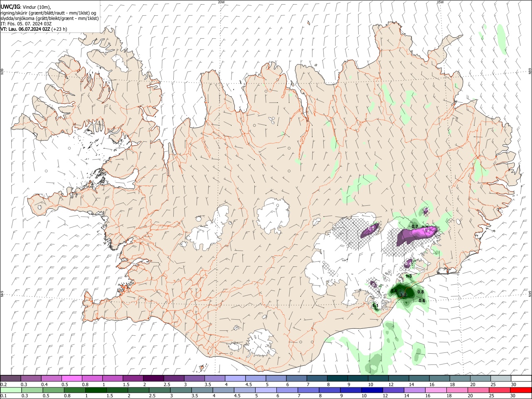Click upper snow scale dark purple swatch labeled 2
Image resolution: width=532 pixels, height=399 pixels.
pos(153,378)
